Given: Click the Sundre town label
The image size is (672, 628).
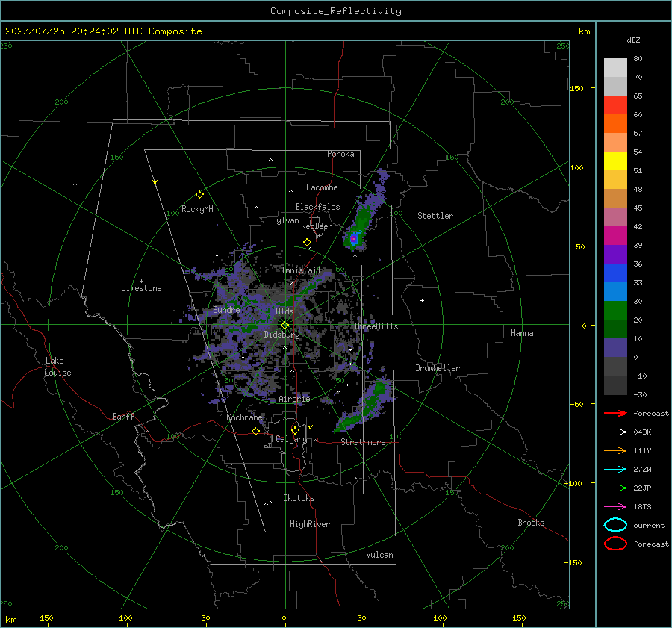Looking at the screenshot, I should (226, 310).
